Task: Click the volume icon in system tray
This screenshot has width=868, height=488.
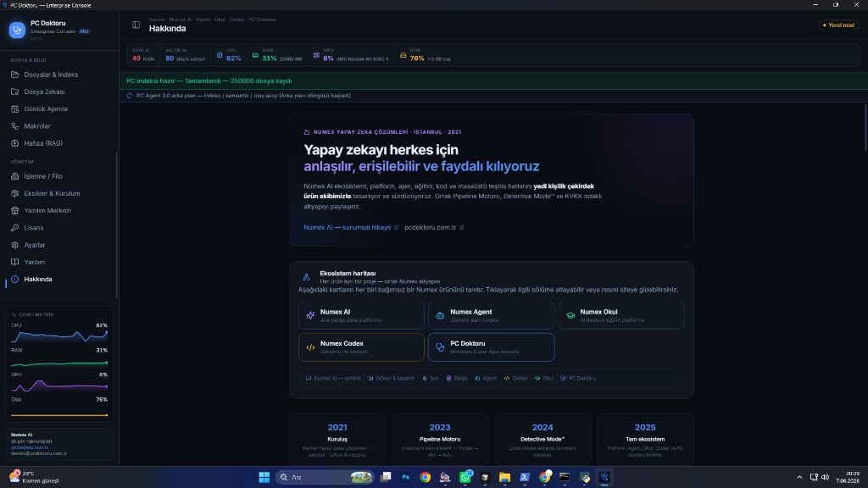Action: pos(825,477)
